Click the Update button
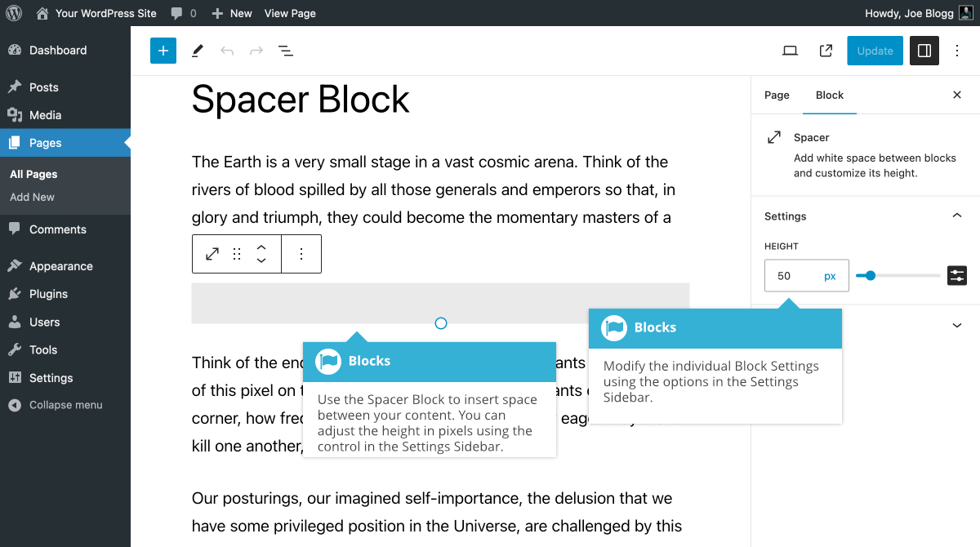The height and width of the screenshot is (547, 980). pos(875,51)
